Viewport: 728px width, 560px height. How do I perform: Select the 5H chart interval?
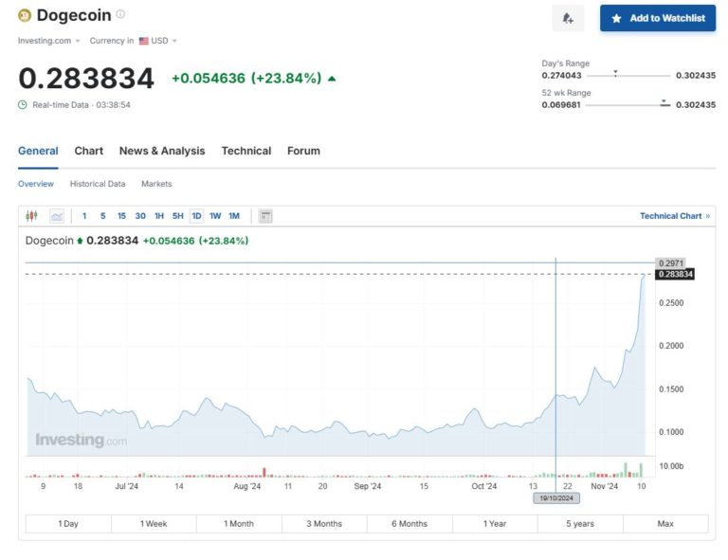coord(177,216)
